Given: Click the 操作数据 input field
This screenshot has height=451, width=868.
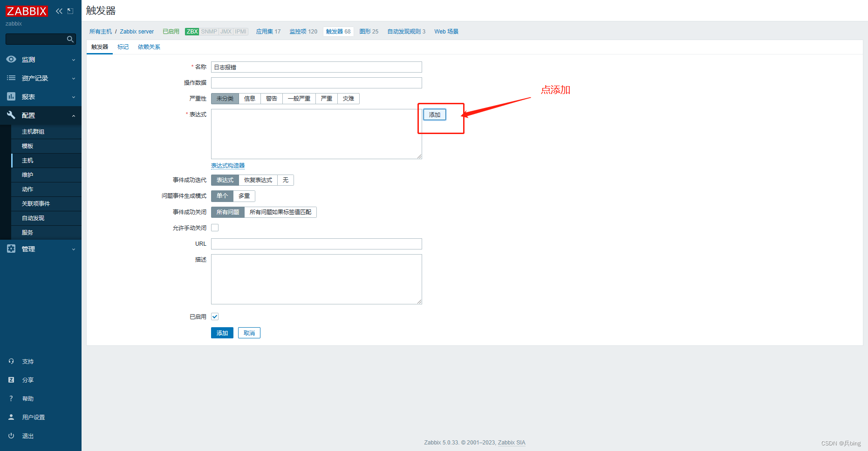Looking at the screenshot, I should pos(316,83).
